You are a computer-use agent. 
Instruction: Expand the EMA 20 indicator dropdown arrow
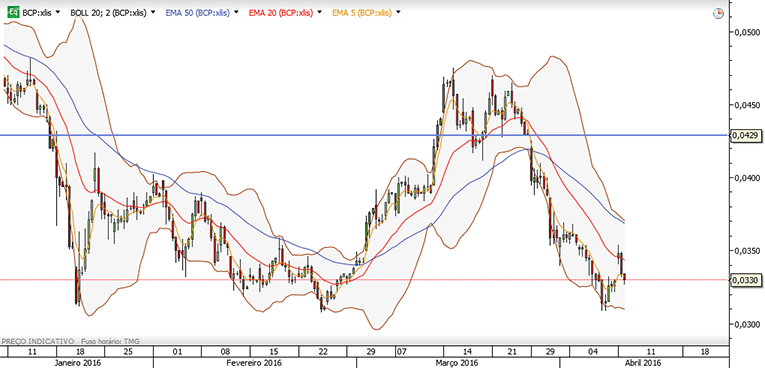[x=320, y=13]
